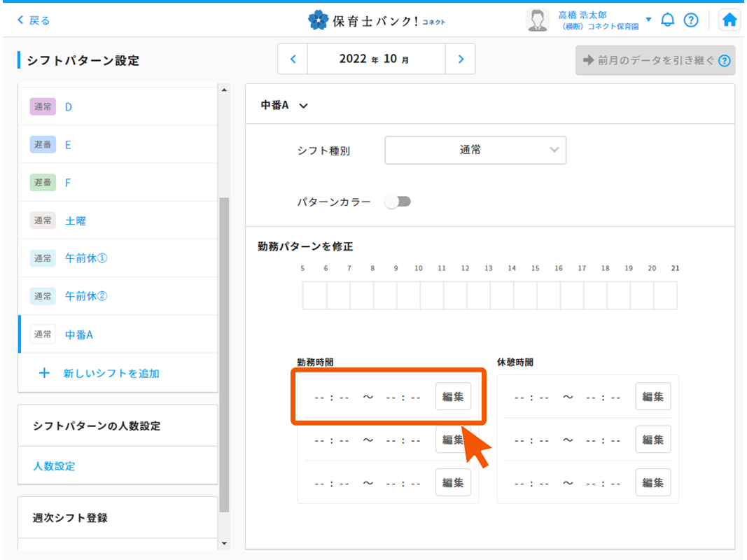Click the home icon in header
747x560 pixels.
[x=729, y=20]
